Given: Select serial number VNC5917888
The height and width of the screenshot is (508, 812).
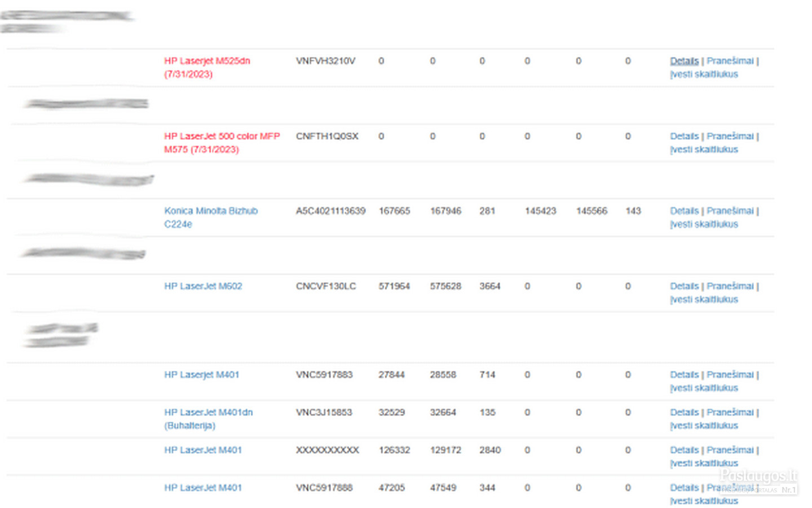Looking at the screenshot, I should coord(324,488).
